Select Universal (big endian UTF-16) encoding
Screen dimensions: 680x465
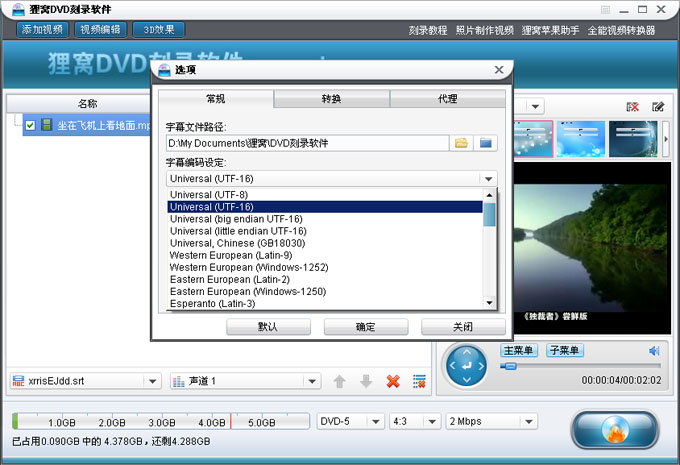pyautogui.click(x=325, y=219)
